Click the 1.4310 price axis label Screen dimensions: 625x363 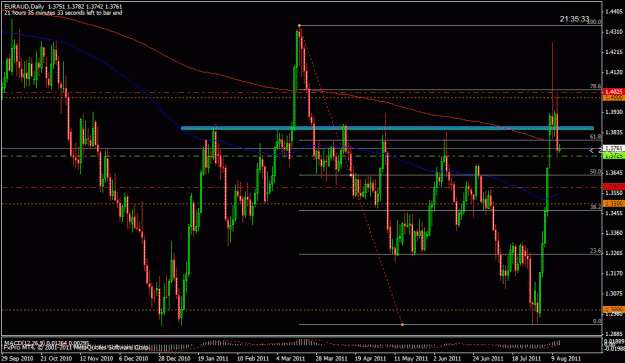[614, 31]
